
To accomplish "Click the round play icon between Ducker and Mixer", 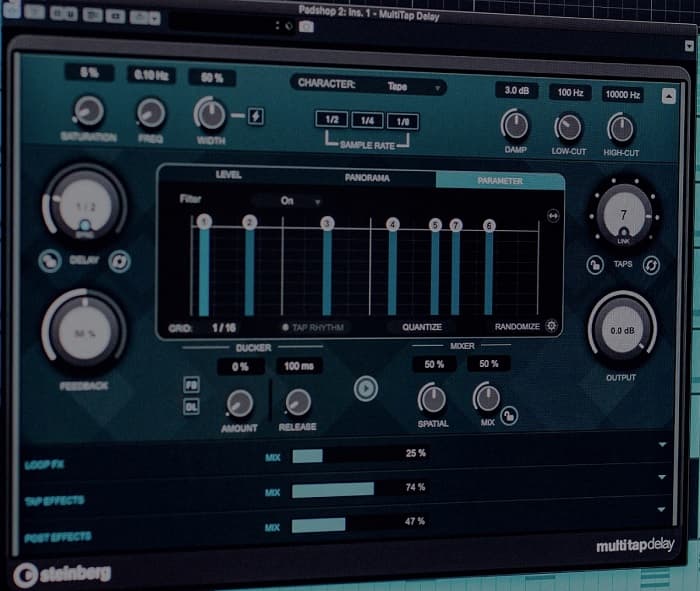I will point(366,388).
